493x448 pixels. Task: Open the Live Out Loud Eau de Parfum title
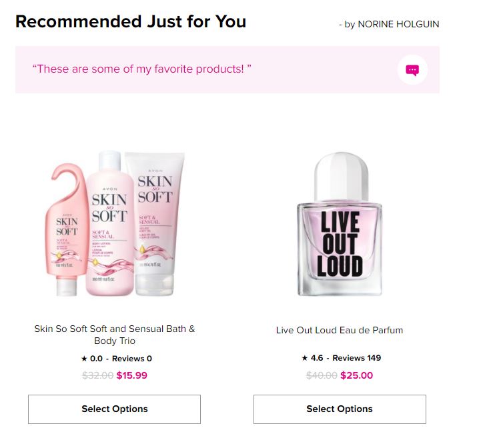pyautogui.click(x=340, y=330)
